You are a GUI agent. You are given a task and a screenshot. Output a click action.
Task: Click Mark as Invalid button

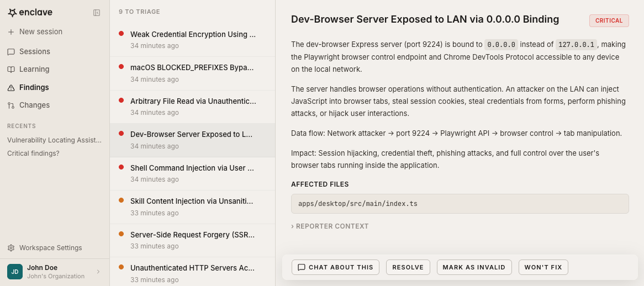click(474, 267)
